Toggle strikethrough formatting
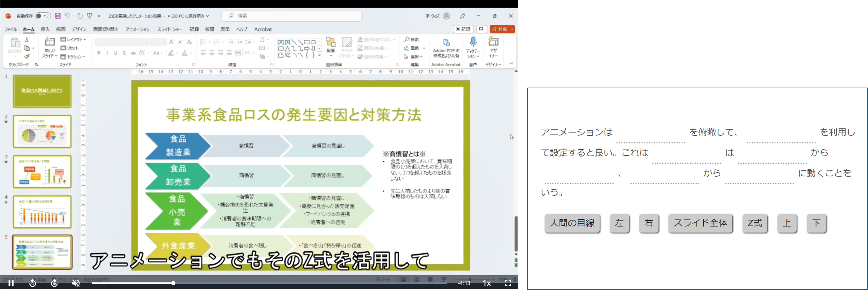 coord(133,53)
